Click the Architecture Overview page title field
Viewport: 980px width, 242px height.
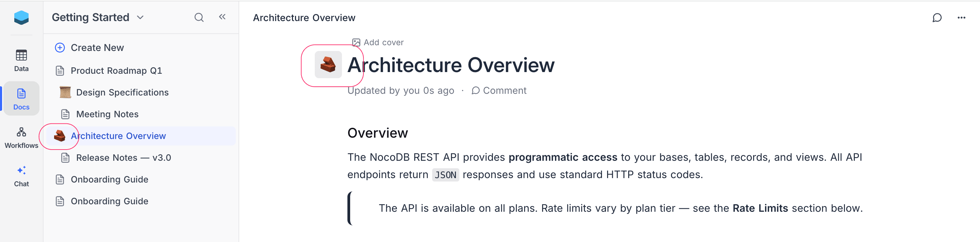(x=451, y=65)
